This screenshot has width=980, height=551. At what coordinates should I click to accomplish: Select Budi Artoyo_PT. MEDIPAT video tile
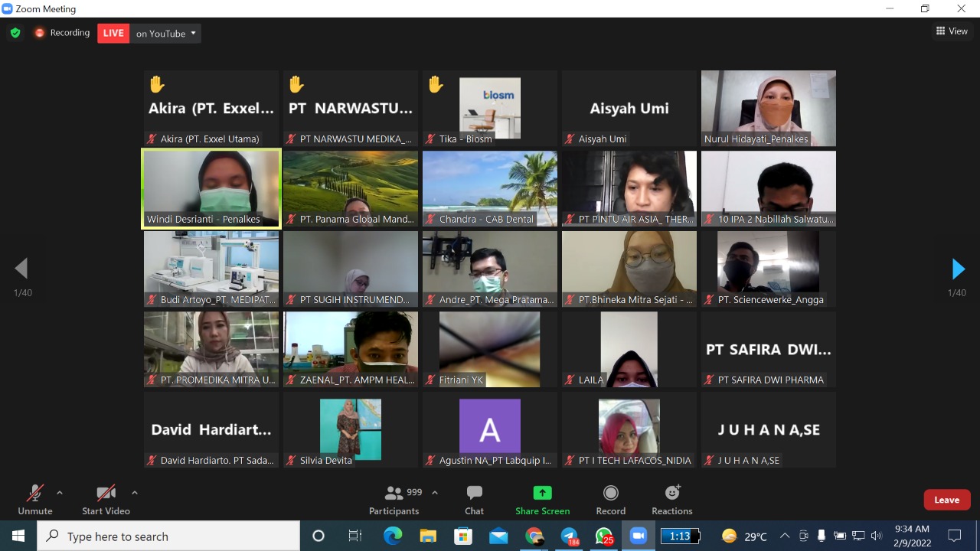click(211, 269)
